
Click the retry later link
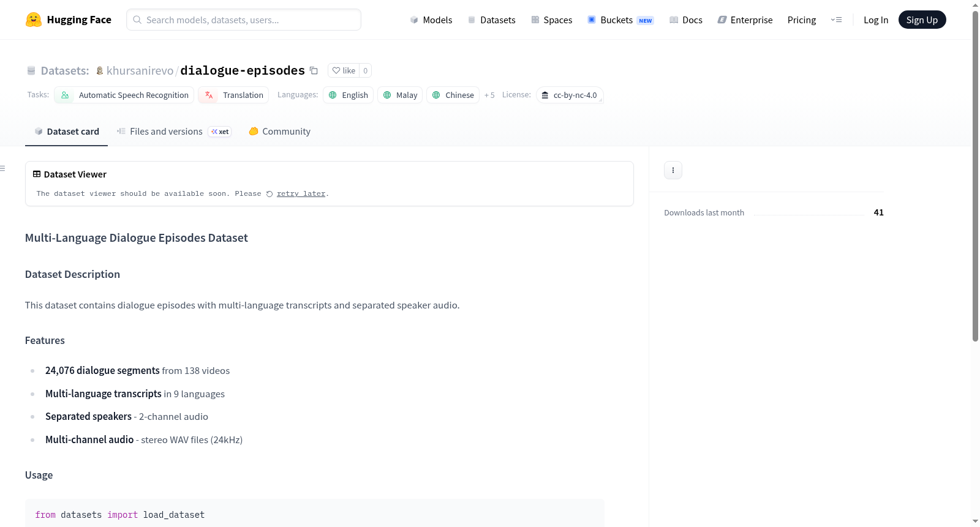tap(301, 193)
